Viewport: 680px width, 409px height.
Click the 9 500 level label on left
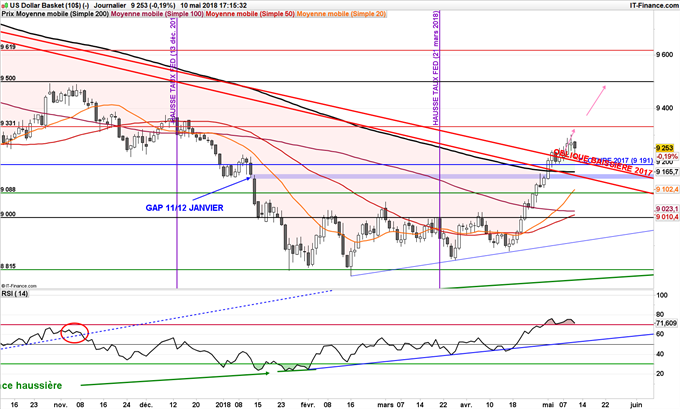8,79
